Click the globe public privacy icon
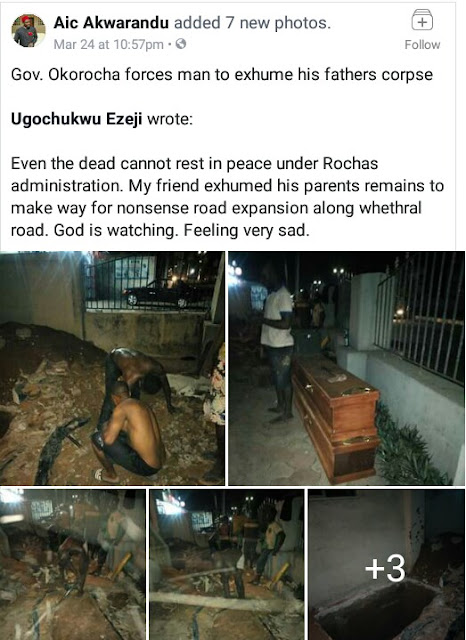Viewport: 466px width, 640px height. tap(181, 44)
